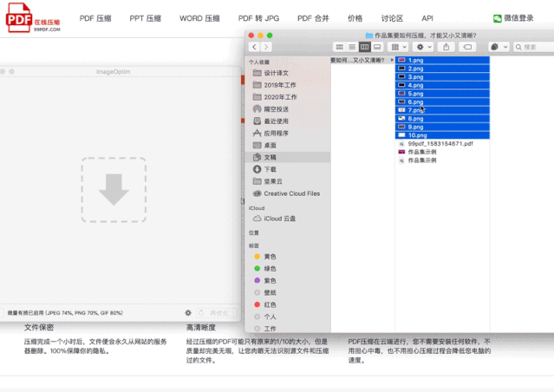The height and width of the screenshot is (392, 554).
Task: Select file 6.png
Action: (x=442, y=102)
